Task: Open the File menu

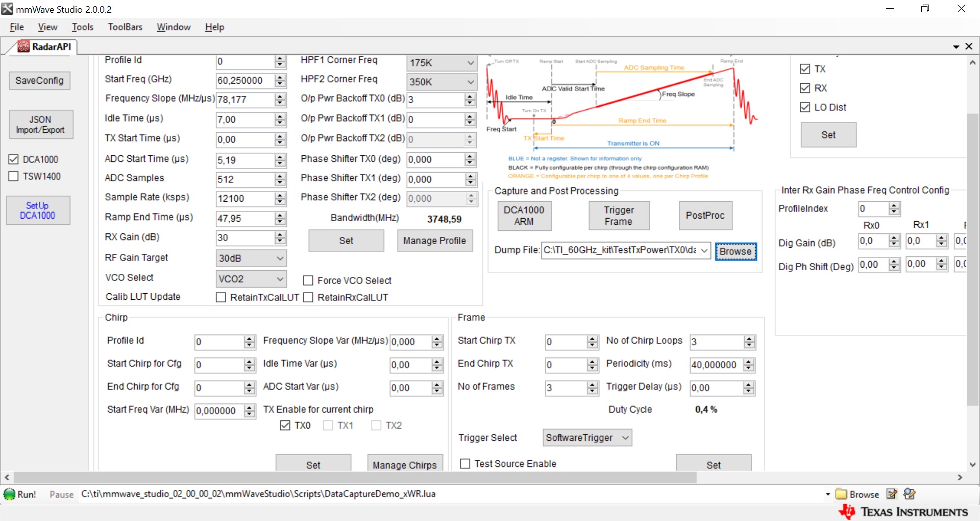Action: point(17,27)
